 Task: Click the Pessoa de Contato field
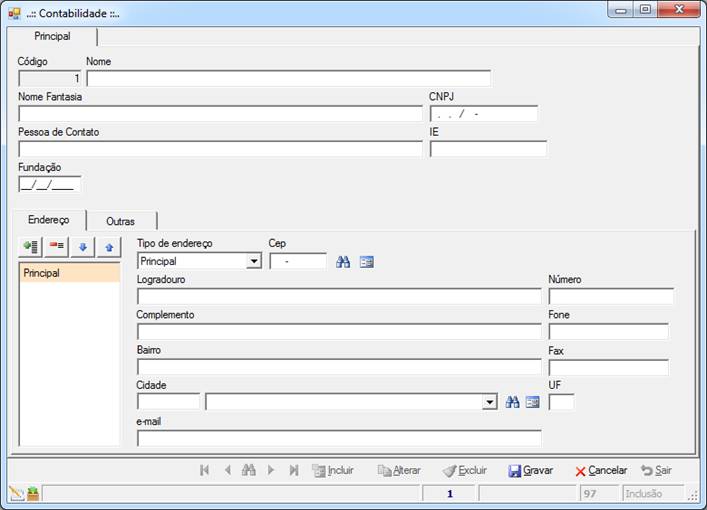pyautogui.click(x=220, y=149)
